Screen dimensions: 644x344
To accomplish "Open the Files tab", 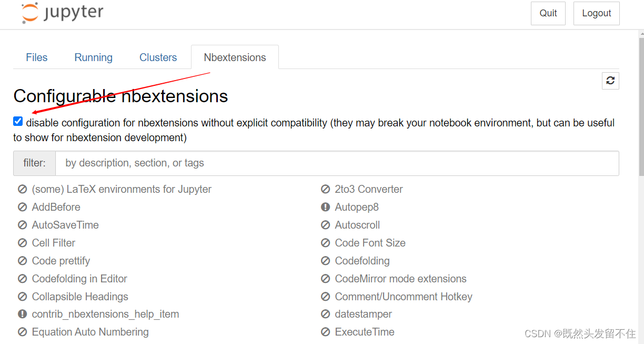I will pyautogui.click(x=37, y=57).
